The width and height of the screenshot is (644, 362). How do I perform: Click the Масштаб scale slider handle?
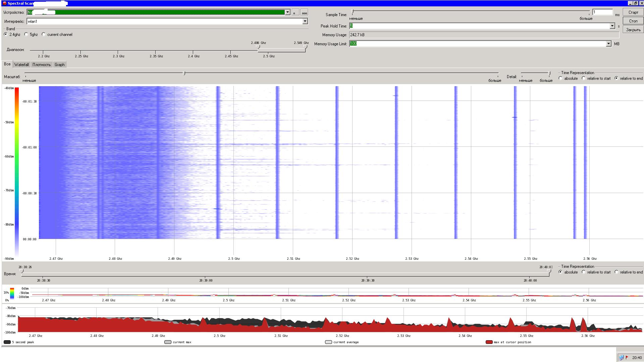(184, 73)
